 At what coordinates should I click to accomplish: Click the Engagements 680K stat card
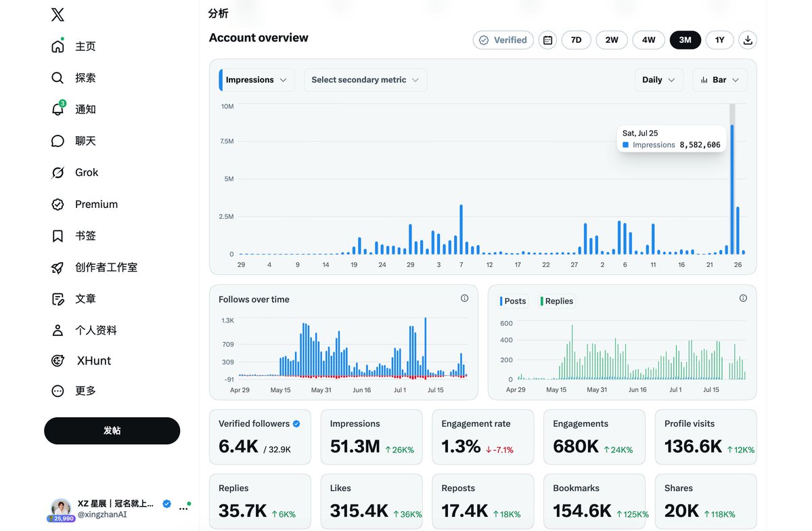[594, 437]
